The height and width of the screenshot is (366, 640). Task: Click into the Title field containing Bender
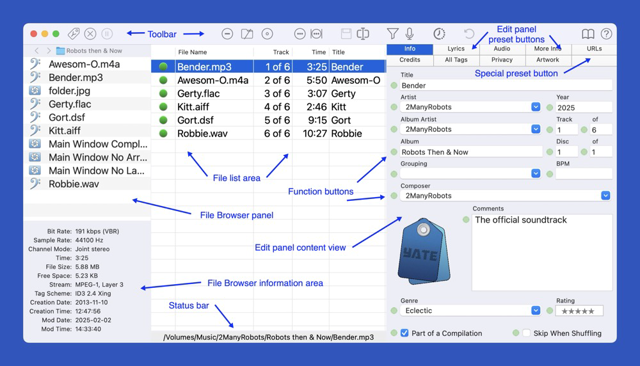506,85
